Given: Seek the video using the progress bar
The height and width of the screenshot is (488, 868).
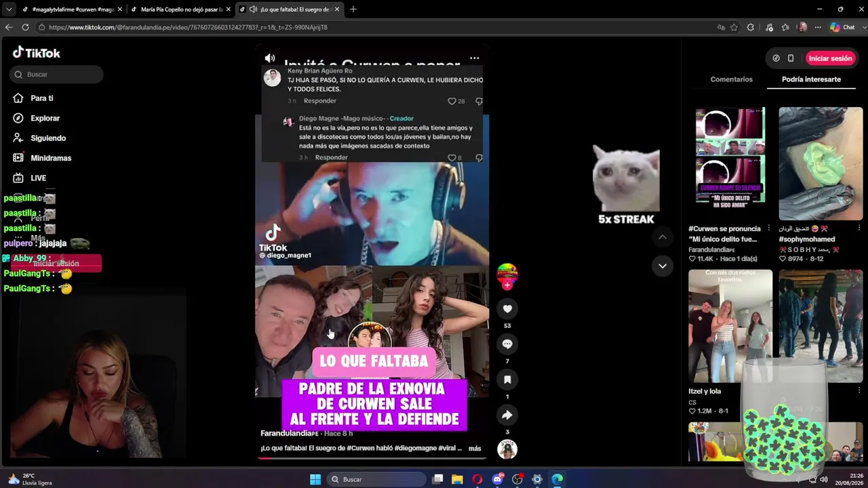Looking at the screenshot, I should [x=372, y=457].
